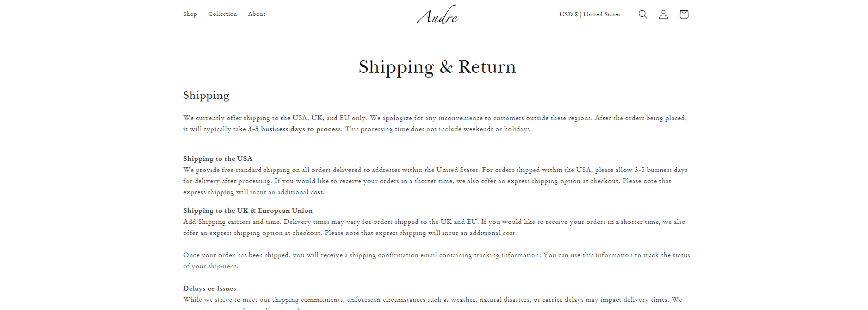Click the Shipping section heading
The image size is (868, 310).
point(206,95)
